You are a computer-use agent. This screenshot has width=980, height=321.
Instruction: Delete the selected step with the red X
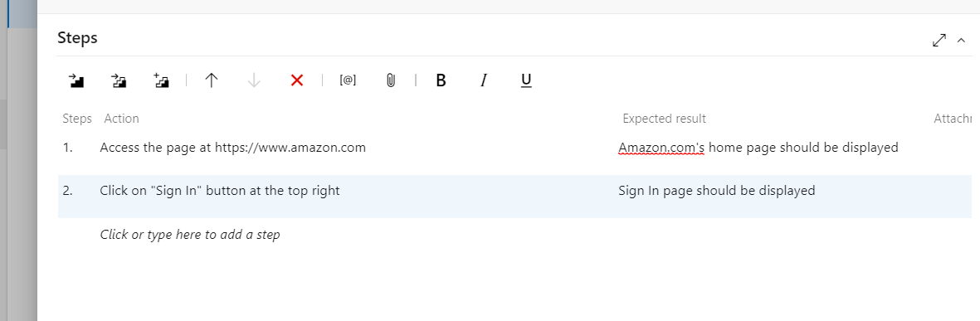(297, 80)
